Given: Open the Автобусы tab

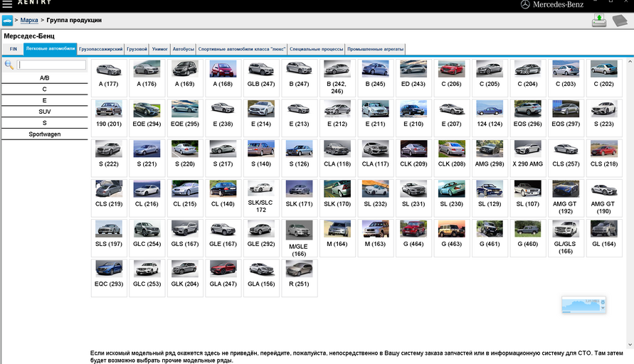Looking at the screenshot, I should click(183, 49).
